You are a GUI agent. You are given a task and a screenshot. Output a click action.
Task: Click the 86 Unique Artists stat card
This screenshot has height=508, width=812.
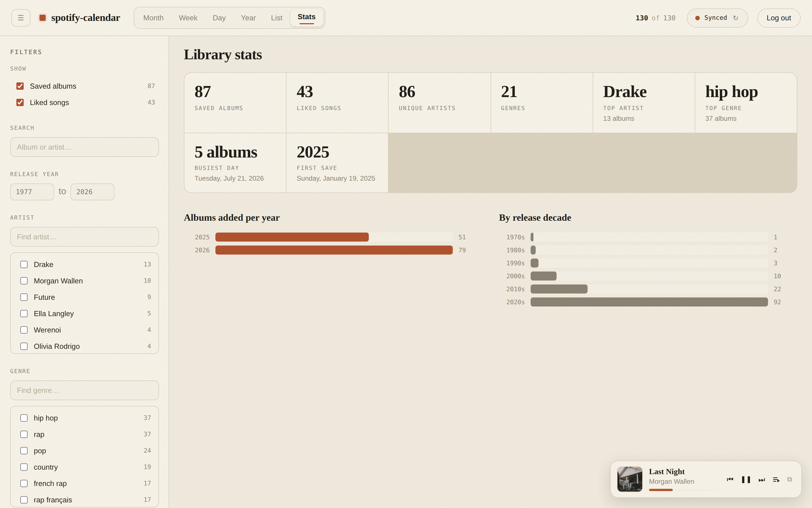440,103
